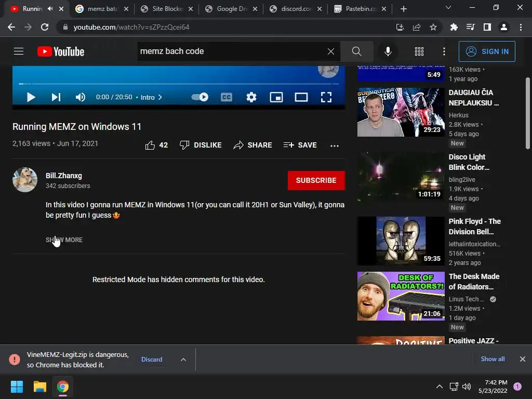Switch to memz batch Google tab
532x399 pixels.
pyautogui.click(x=102, y=9)
